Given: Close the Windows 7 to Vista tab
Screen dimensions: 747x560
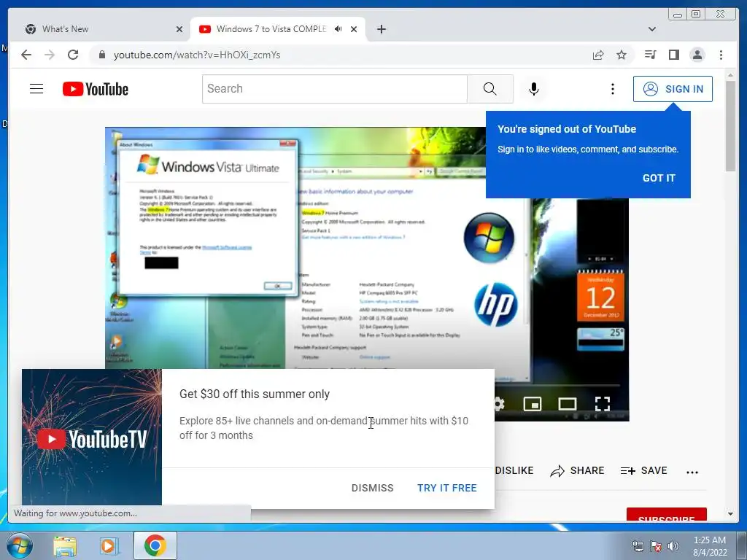Looking at the screenshot, I should pyautogui.click(x=354, y=29).
